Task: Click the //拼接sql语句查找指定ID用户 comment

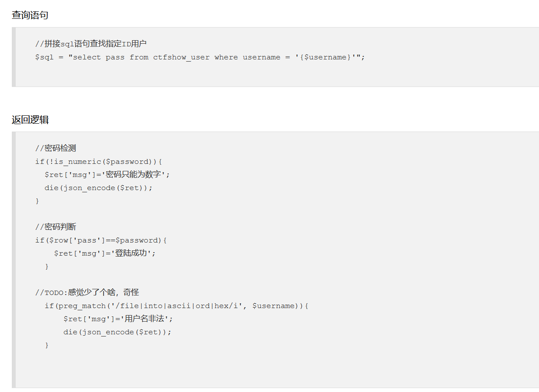Action: [91, 44]
